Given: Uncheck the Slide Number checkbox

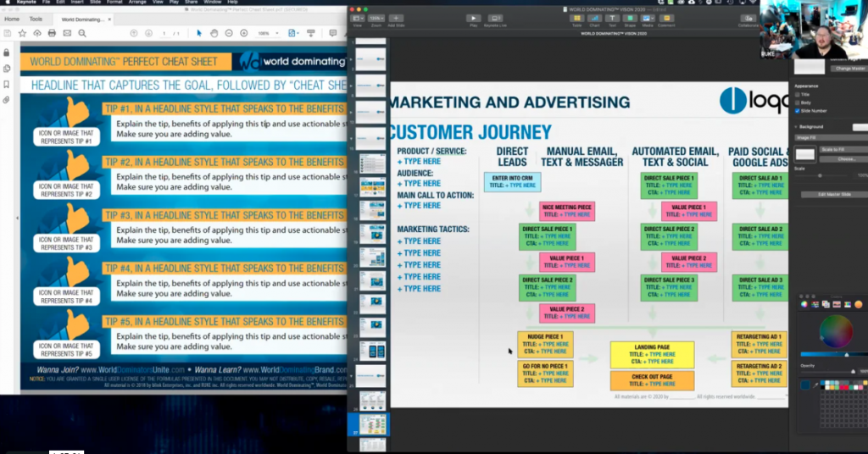Looking at the screenshot, I should pyautogui.click(x=797, y=111).
